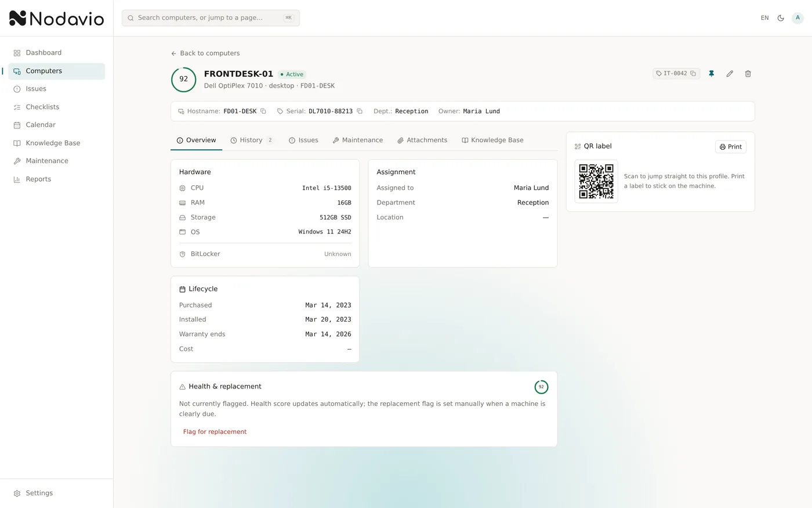
Task: Click the RAM memory icon
Action: click(183, 203)
